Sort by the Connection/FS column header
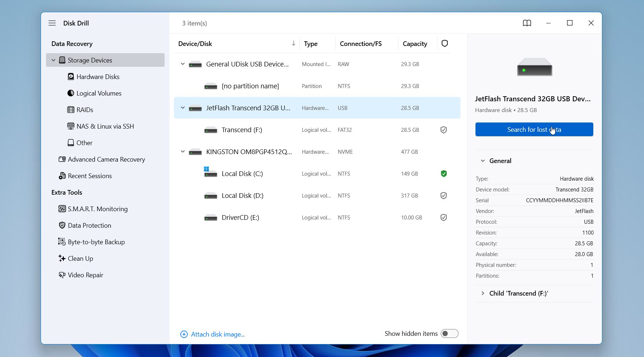The image size is (644, 357). point(361,43)
